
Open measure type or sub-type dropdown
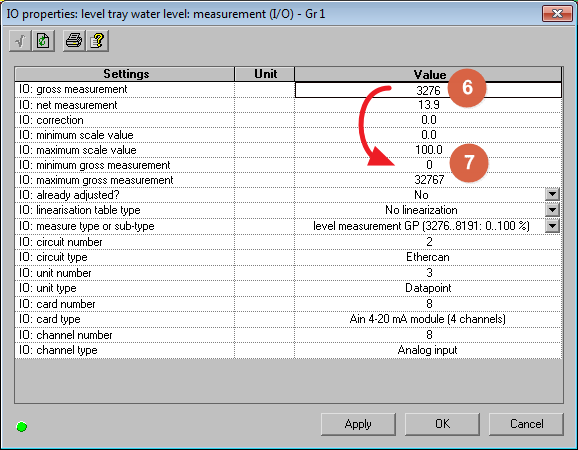click(552, 226)
